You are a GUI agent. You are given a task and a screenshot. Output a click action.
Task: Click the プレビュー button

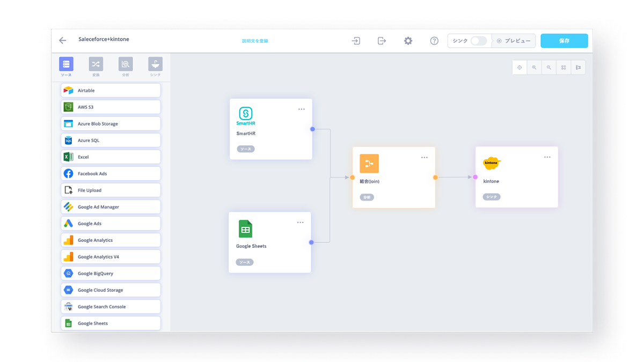click(514, 41)
